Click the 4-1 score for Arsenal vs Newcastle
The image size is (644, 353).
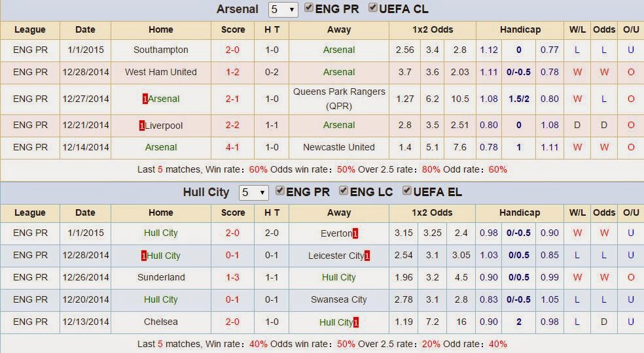pyautogui.click(x=232, y=147)
